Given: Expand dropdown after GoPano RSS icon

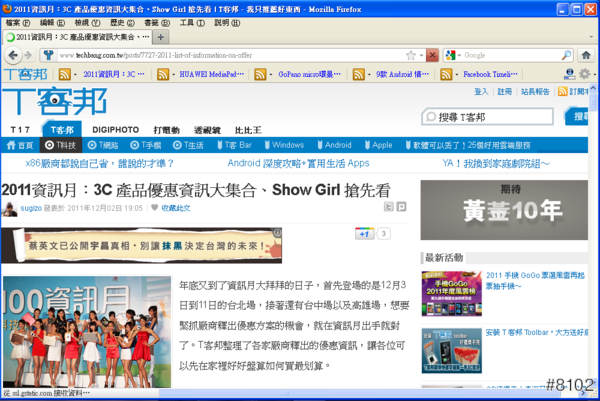Looking at the screenshot, I should (271, 75).
